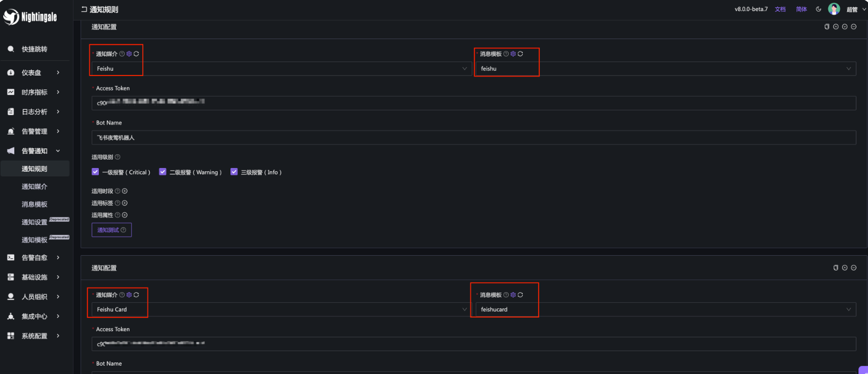This screenshot has height=374, width=868.
Task: Open 消息模板 sidebar item
Action: [34, 204]
